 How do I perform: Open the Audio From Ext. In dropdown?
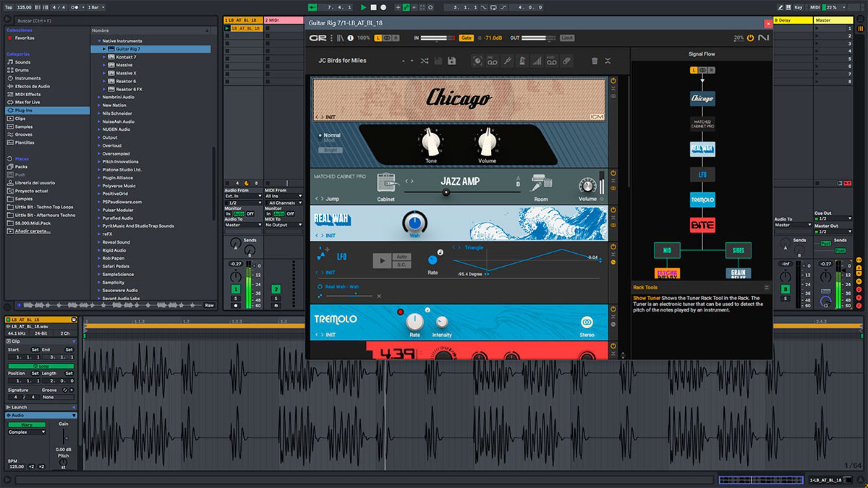pos(243,196)
